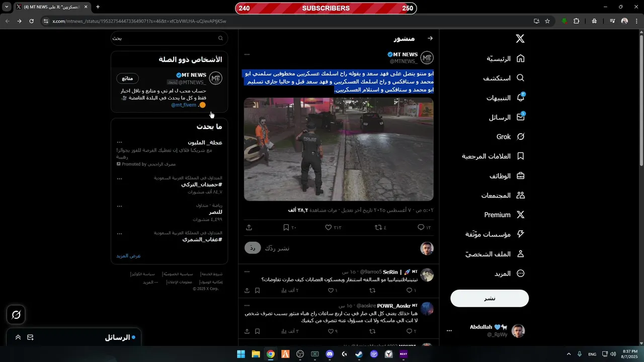
Task: Open العلامات المرجعية bookmarks
Action: [x=493, y=156]
